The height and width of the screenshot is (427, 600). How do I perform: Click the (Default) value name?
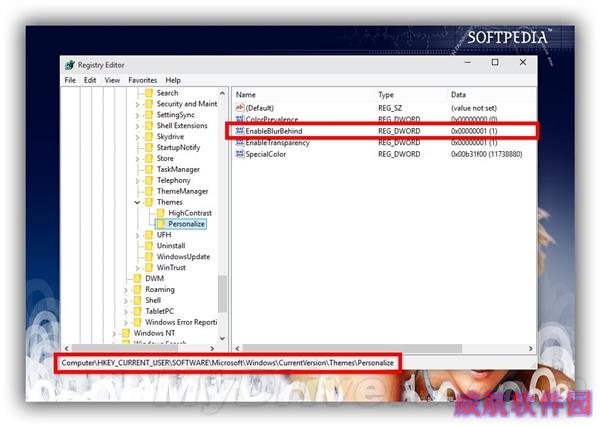tap(259, 108)
